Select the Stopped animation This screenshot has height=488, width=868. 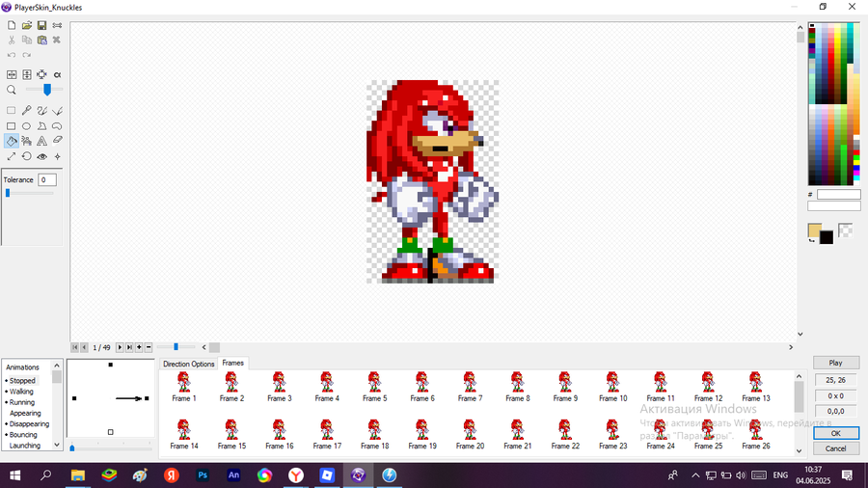pyautogui.click(x=22, y=381)
